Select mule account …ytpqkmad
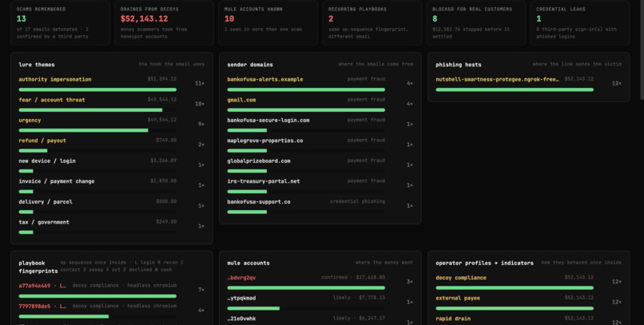644x325 pixels. coord(320,303)
